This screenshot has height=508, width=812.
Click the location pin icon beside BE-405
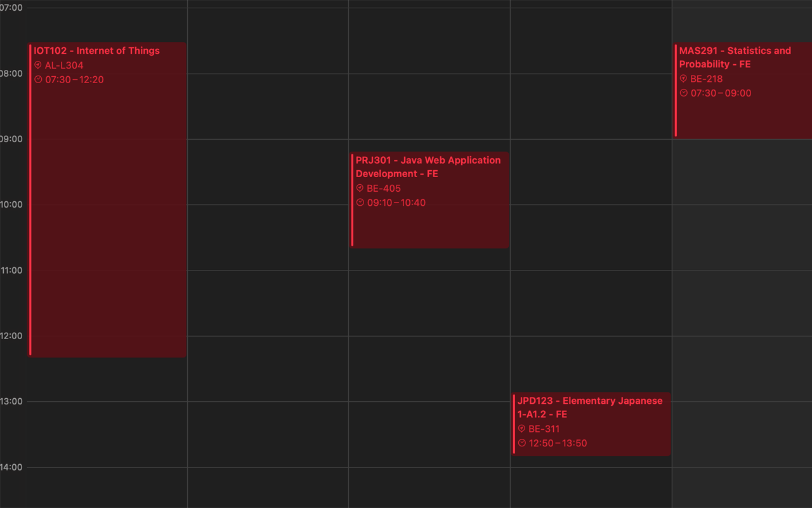point(360,188)
